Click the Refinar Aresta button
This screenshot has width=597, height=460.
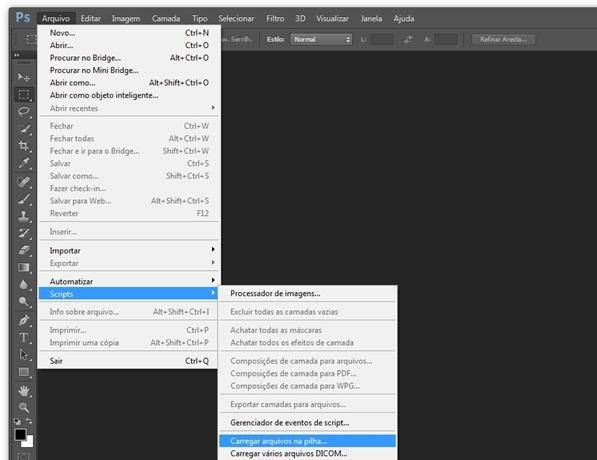click(x=503, y=39)
